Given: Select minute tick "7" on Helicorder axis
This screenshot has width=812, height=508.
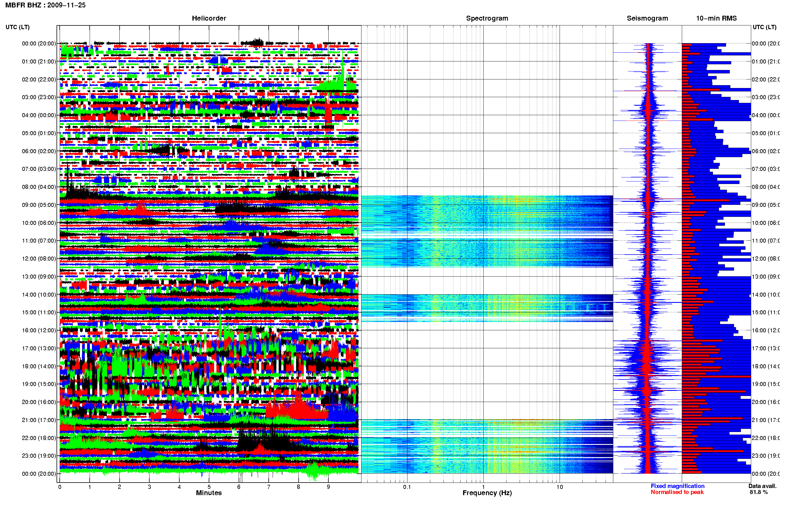Looking at the screenshot, I should tap(269, 487).
